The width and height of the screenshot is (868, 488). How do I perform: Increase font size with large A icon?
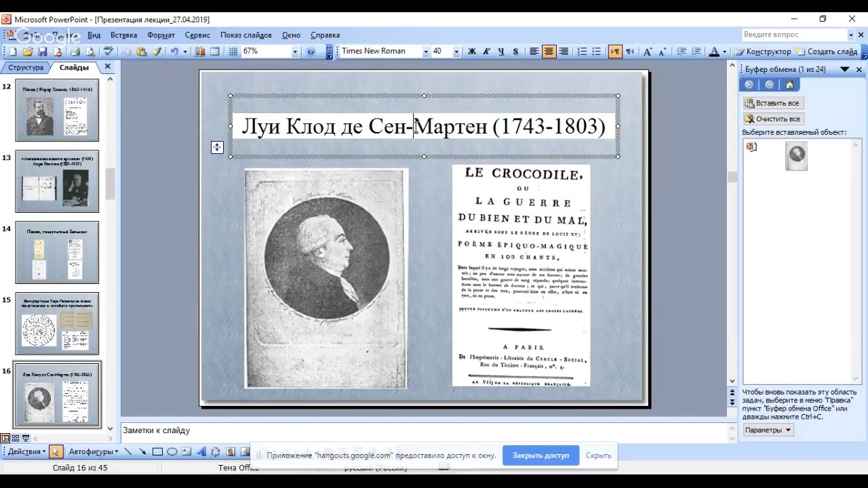648,52
